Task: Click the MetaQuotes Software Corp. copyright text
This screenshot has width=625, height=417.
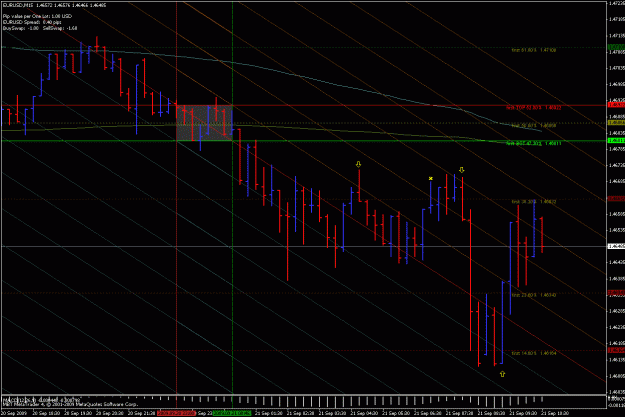Action: (71, 404)
